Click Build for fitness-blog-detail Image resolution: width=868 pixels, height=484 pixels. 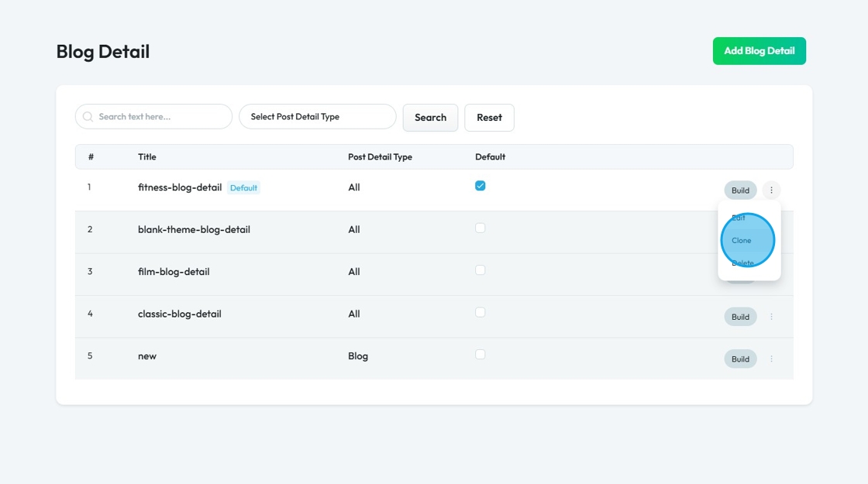pos(740,191)
